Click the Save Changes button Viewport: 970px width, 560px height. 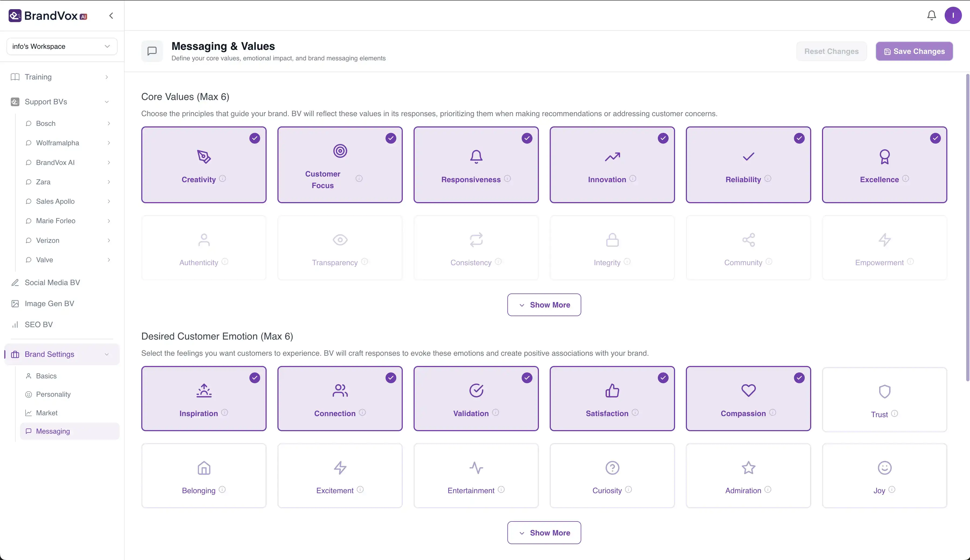point(914,51)
